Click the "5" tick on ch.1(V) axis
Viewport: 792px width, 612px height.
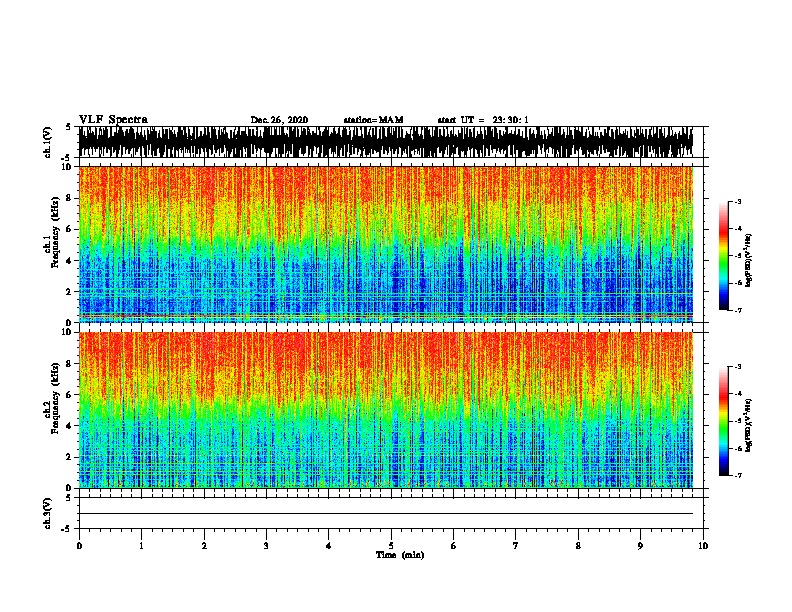coord(69,127)
